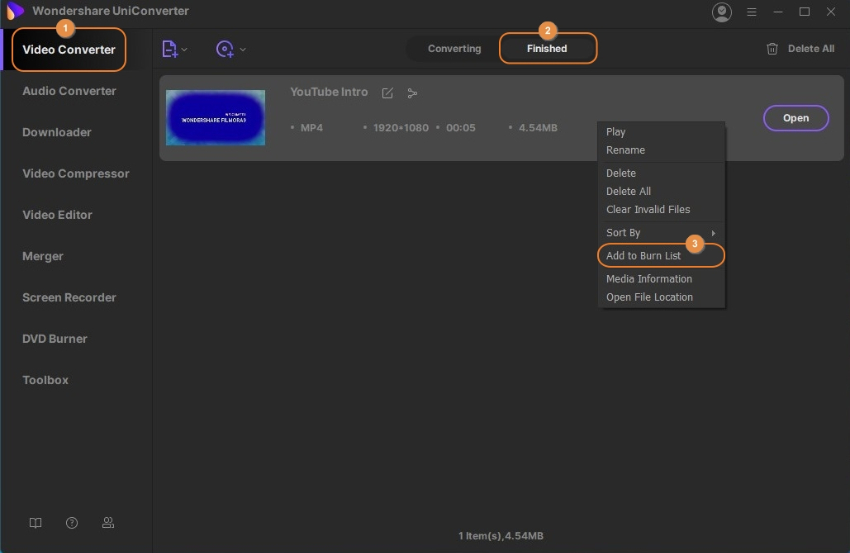Click the Open button for the video
The width and height of the screenshot is (850, 553).
click(795, 118)
